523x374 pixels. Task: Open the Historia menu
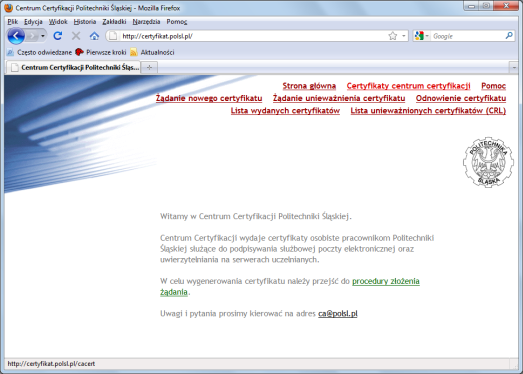85,22
